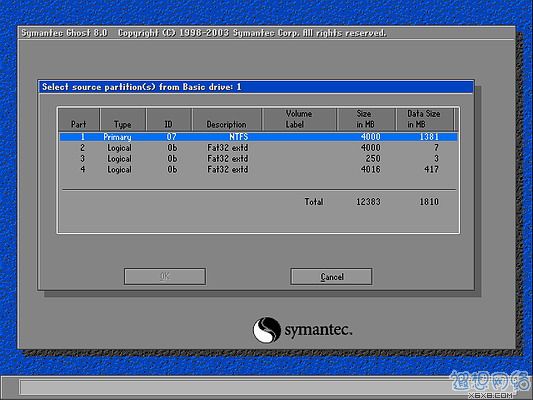The image size is (533, 400).
Task: Click the dialog title bar for Basic drive 1
Action: pos(256,87)
